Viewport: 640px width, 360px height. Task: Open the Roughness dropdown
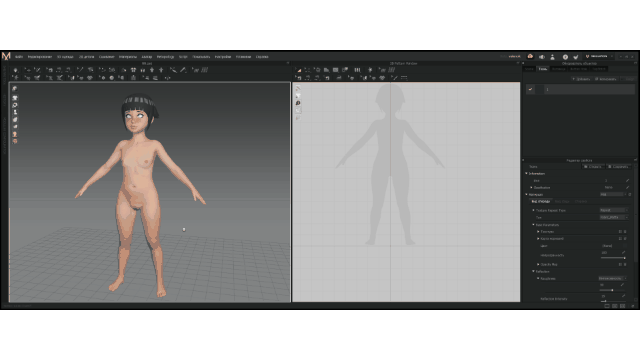point(612,278)
